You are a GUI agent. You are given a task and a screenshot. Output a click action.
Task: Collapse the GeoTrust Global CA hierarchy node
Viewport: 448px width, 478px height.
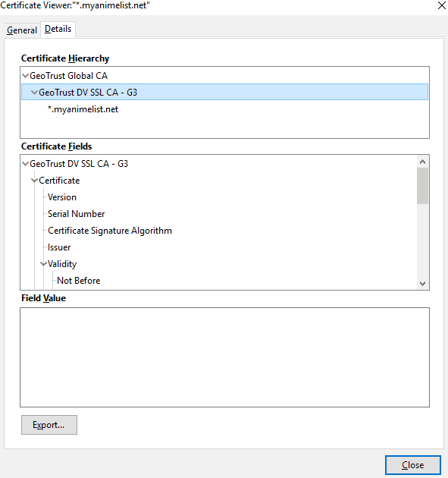pyautogui.click(x=26, y=76)
